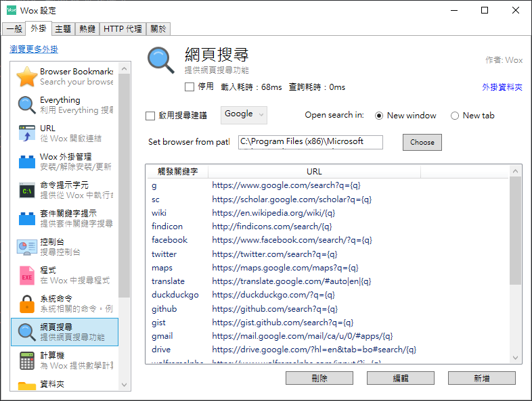
Task: Click the 瀏覽更多外掛 link
Action: coord(34,49)
